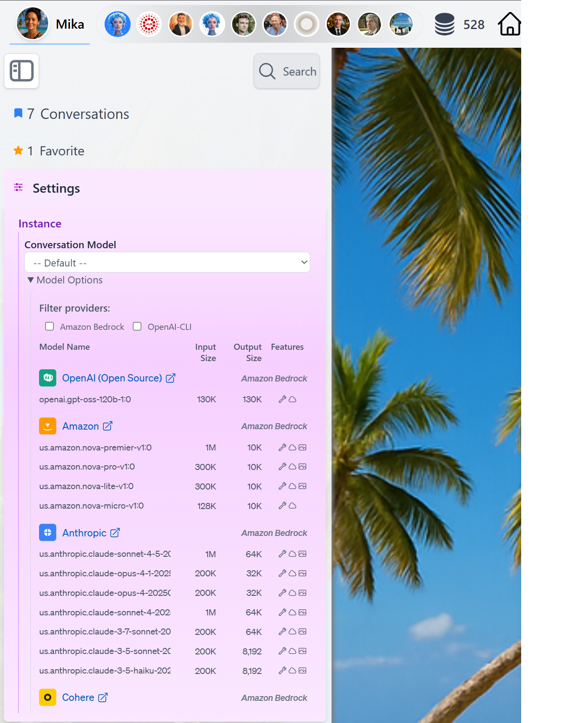588x723 pixels.
Task: Click the Settings sliders icon
Action: 18,187
